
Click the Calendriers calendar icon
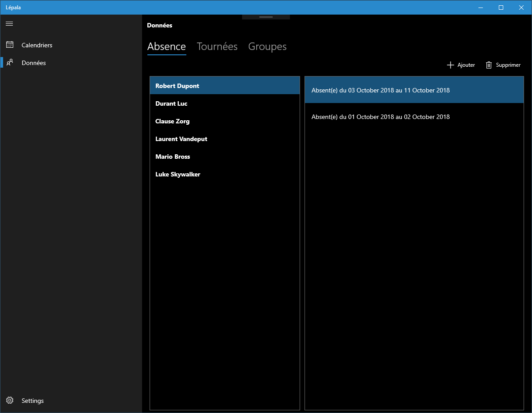(x=9, y=45)
